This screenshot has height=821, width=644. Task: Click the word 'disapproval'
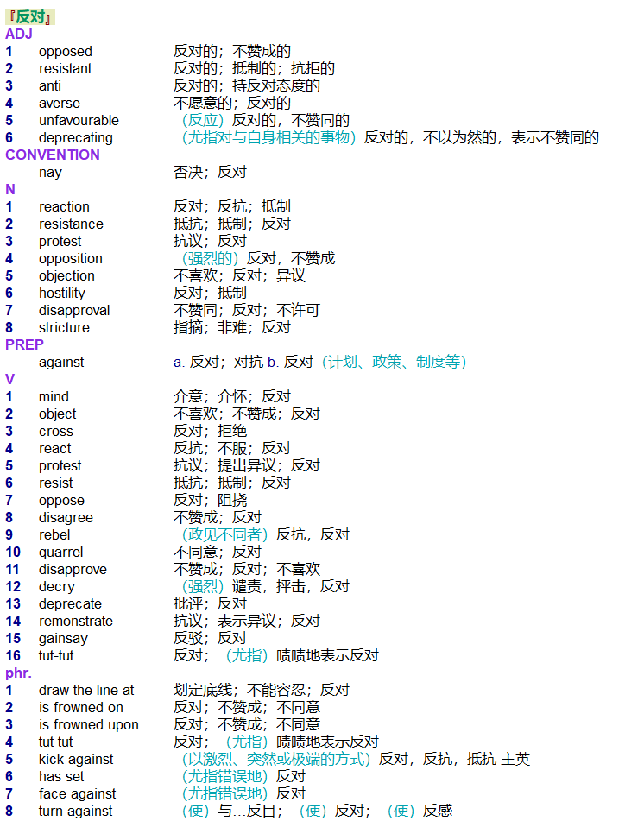[74, 311]
